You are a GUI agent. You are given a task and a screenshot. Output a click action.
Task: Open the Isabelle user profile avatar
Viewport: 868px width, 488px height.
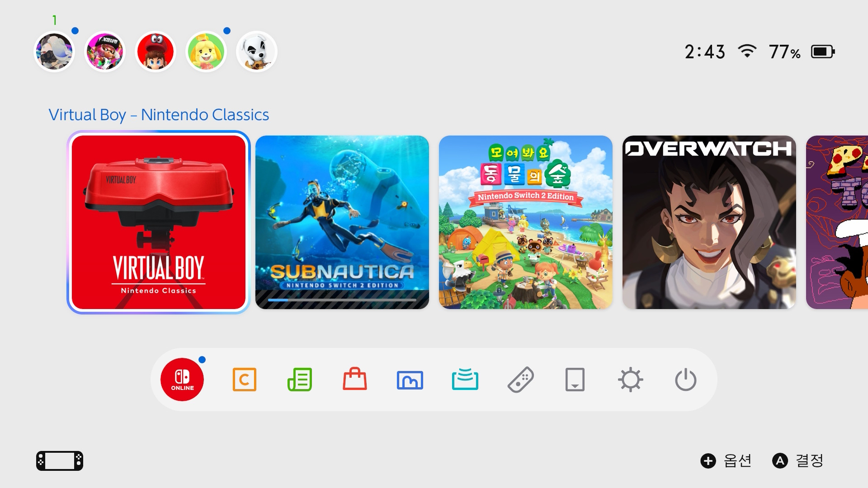click(206, 52)
